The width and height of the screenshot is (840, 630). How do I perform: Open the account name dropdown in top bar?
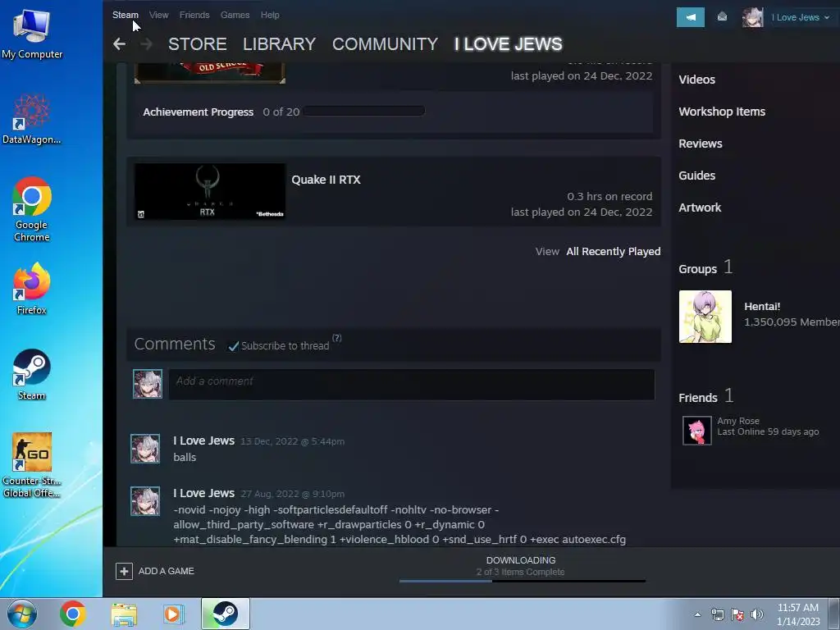click(x=801, y=17)
